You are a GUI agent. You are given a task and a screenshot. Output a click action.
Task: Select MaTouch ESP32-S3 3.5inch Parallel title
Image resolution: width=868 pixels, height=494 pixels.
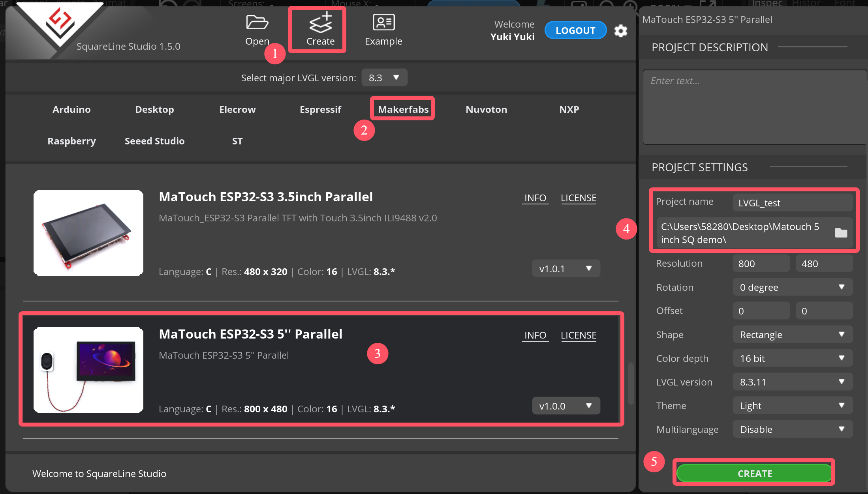pyautogui.click(x=266, y=196)
